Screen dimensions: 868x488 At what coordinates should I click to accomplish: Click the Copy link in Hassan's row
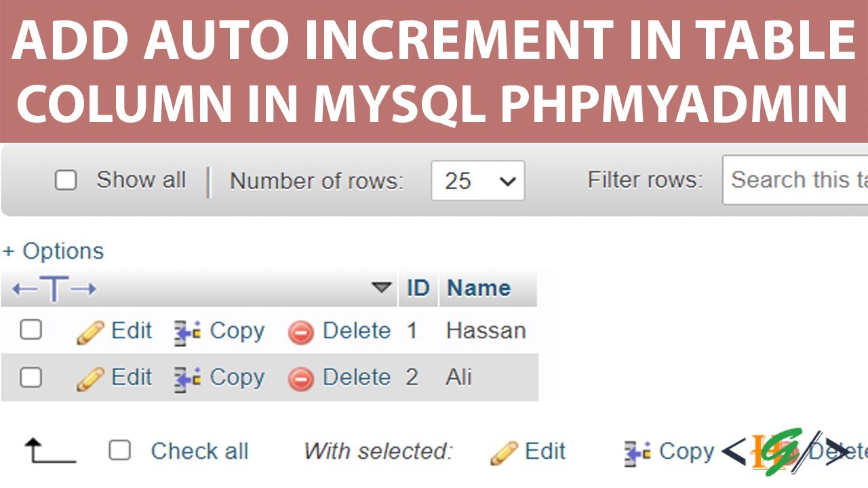point(237,331)
